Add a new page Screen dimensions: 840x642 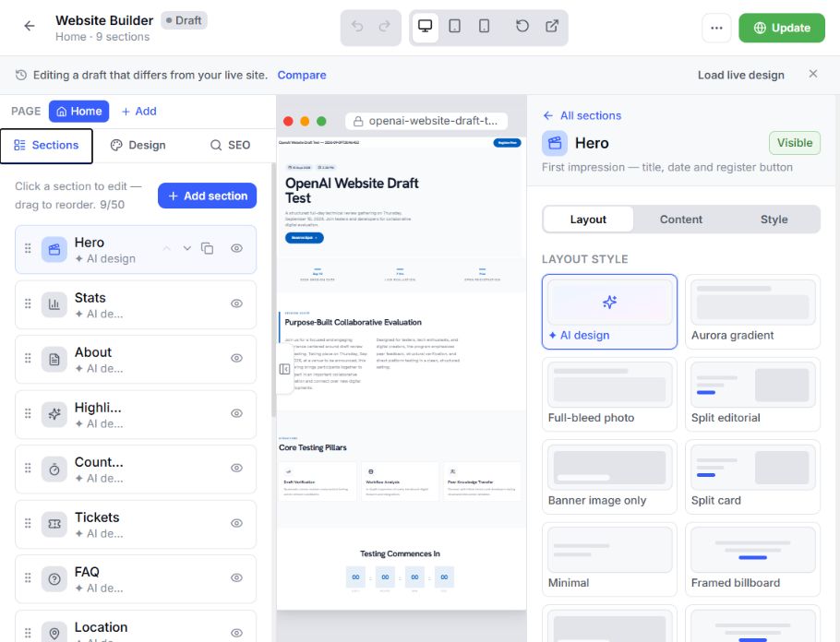(x=138, y=112)
